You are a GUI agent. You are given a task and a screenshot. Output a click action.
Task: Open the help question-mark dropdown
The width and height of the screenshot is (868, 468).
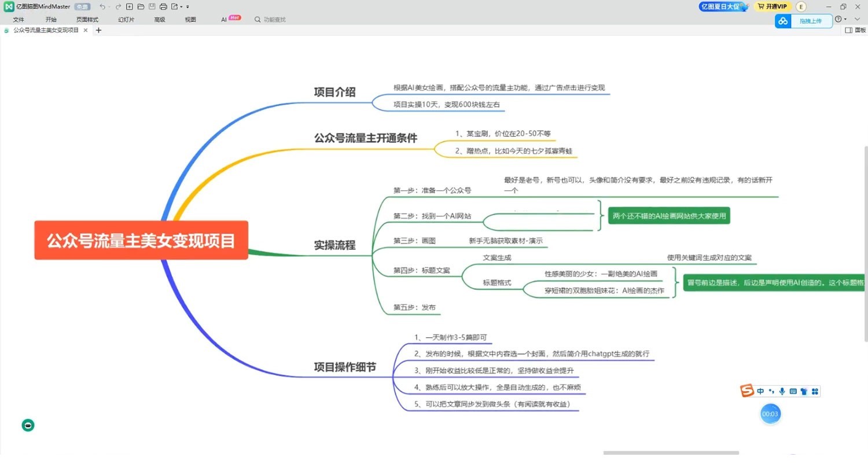[840, 19]
